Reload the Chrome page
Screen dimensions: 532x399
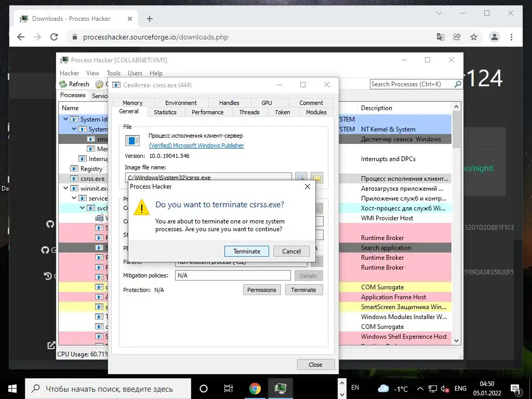[x=54, y=37]
